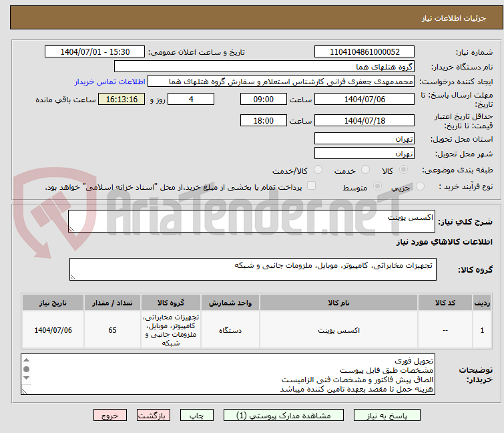Click the row number 1 cell
The height and width of the screenshot is (433, 504).
(x=482, y=330)
